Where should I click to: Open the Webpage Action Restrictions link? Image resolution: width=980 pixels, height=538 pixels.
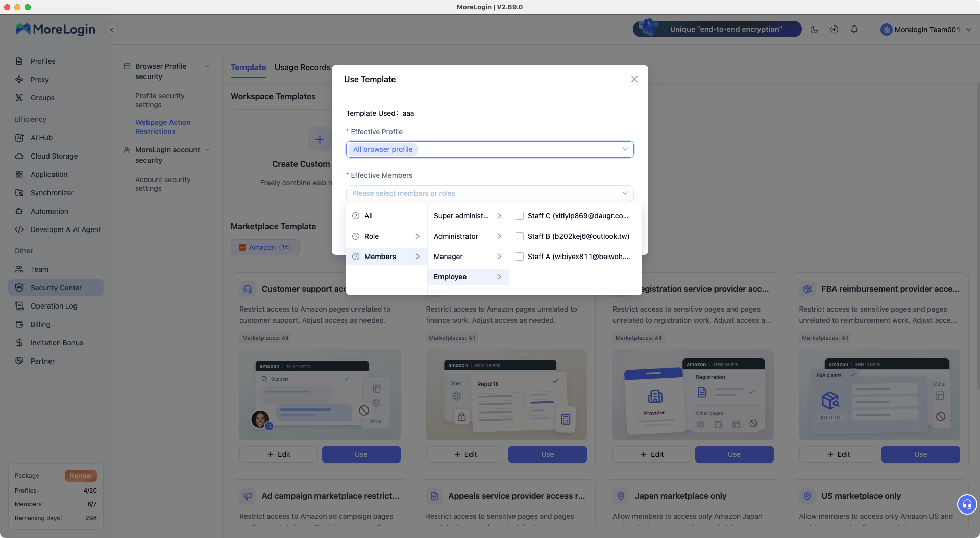[x=163, y=127]
